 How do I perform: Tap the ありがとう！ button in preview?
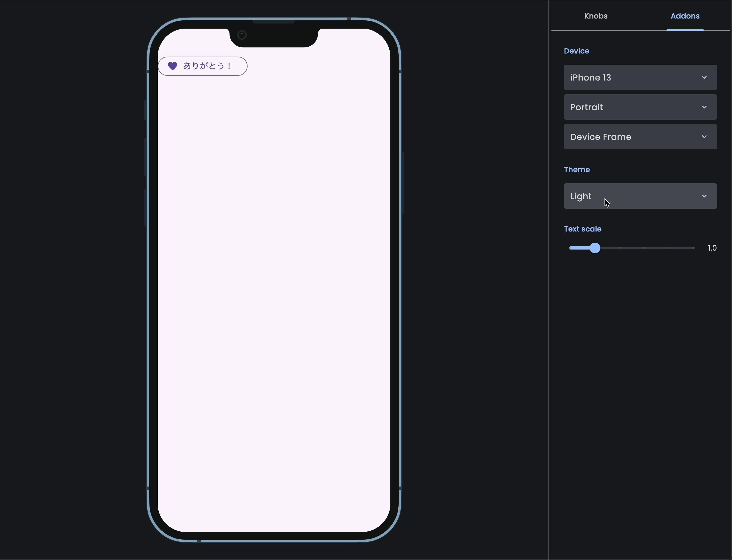[x=202, y=66]
